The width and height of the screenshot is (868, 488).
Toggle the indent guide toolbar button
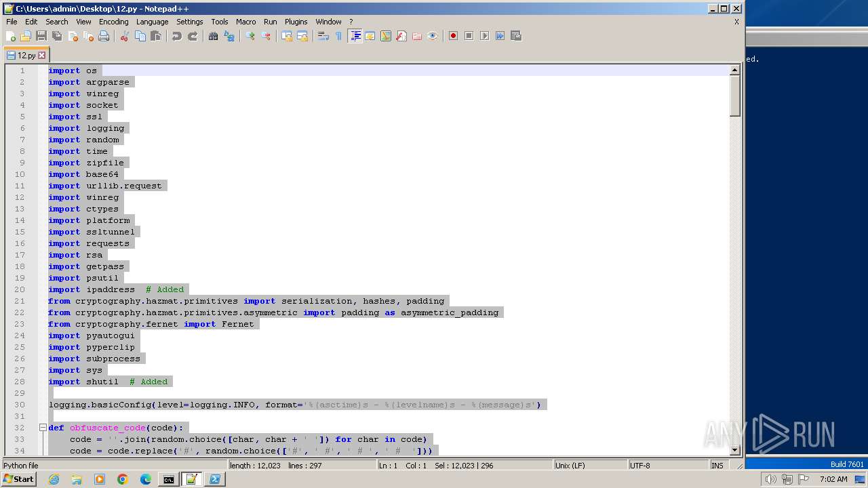(x=355, y=36)
